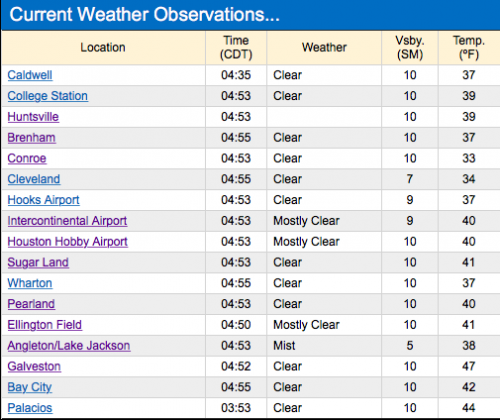Click the Sugar Land link
The height and width of the screenshot is (420, 500).
38,262
